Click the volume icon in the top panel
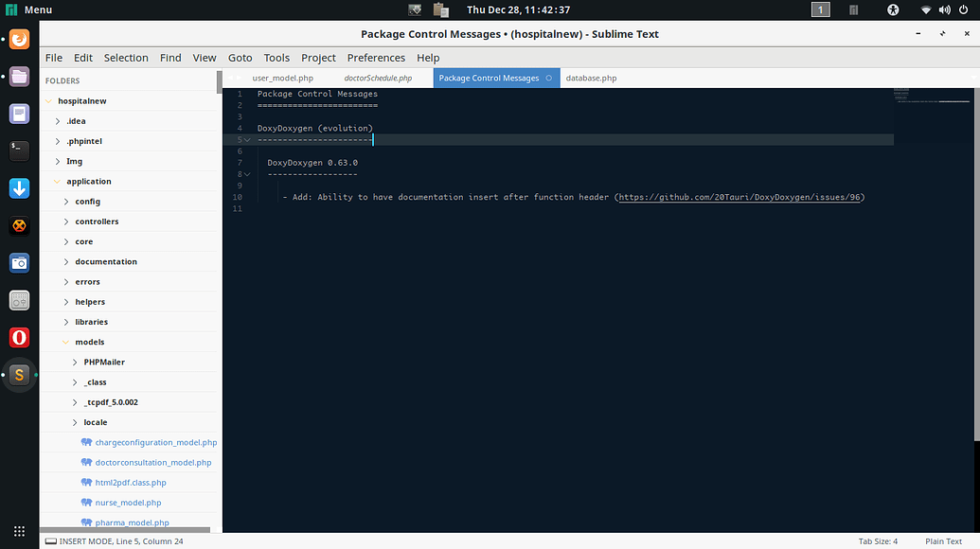The width and height of the screenshot is (980, 549). [x=946, y=9]
